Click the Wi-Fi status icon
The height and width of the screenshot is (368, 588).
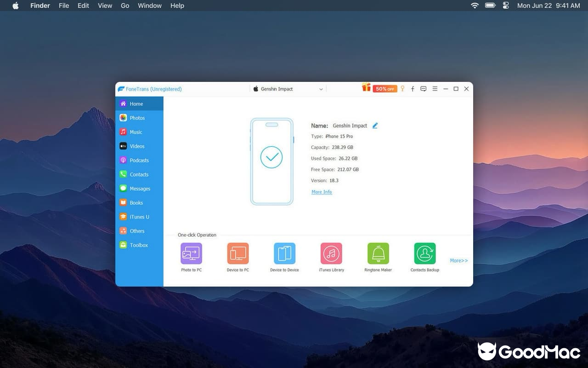[475, 6]
